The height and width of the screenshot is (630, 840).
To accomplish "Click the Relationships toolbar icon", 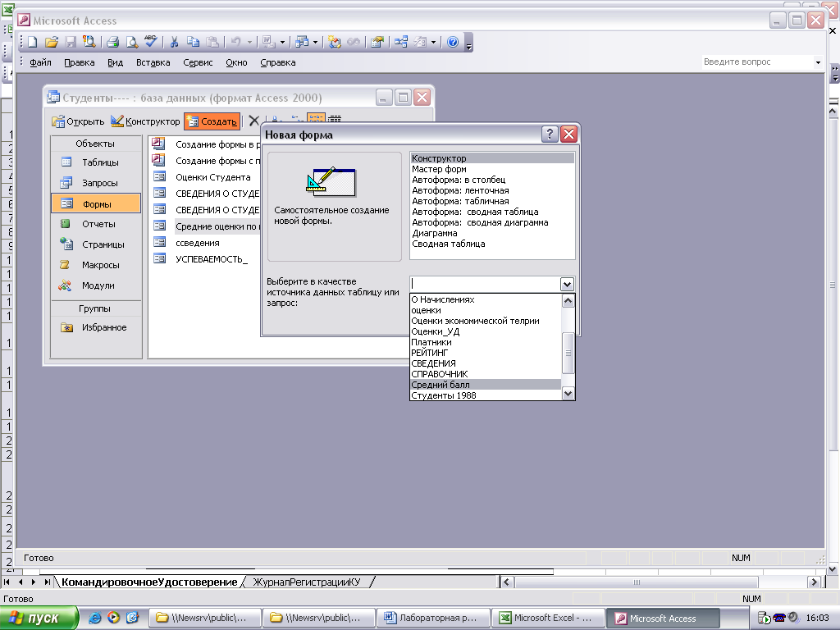I will pos(400,42).
